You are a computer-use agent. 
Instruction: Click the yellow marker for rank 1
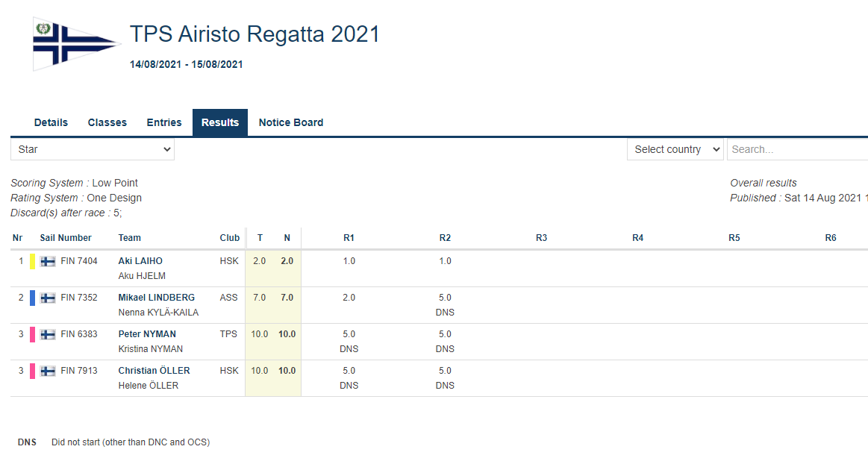point(32,261)
